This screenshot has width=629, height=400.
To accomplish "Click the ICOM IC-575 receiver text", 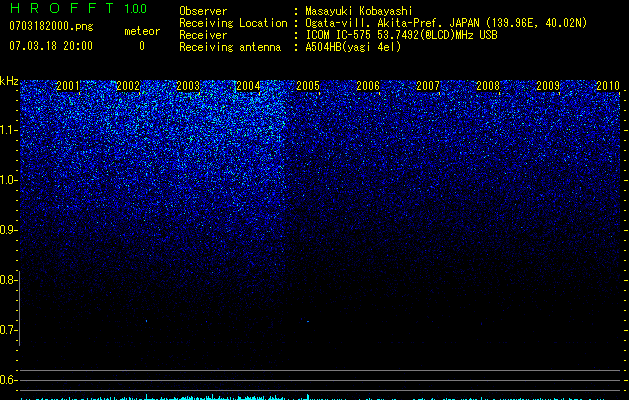I will [x=401, y=35].
